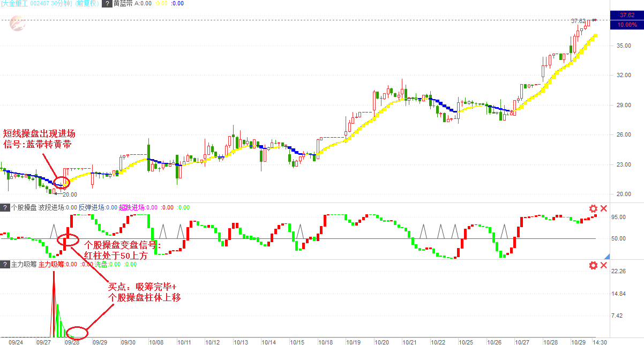Click the 波段进场:0.00 value
Screen dimensions: 644x345
(x=58, y=207)
